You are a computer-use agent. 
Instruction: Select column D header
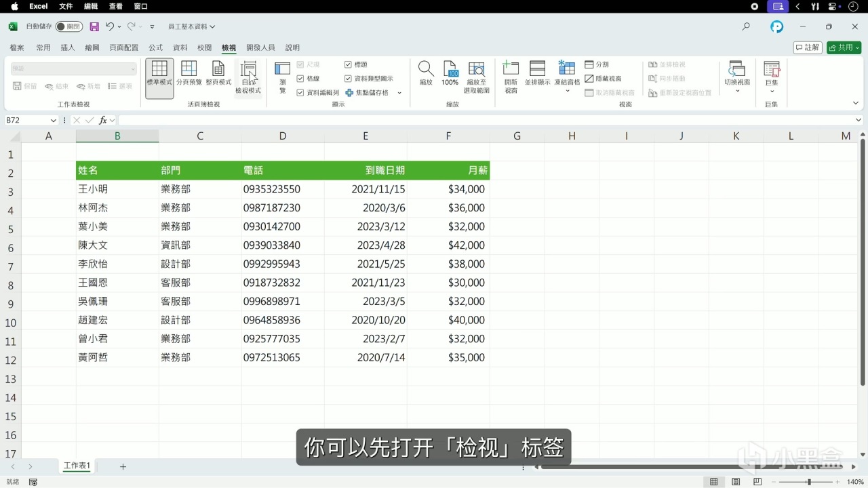(x=283, y=136)
